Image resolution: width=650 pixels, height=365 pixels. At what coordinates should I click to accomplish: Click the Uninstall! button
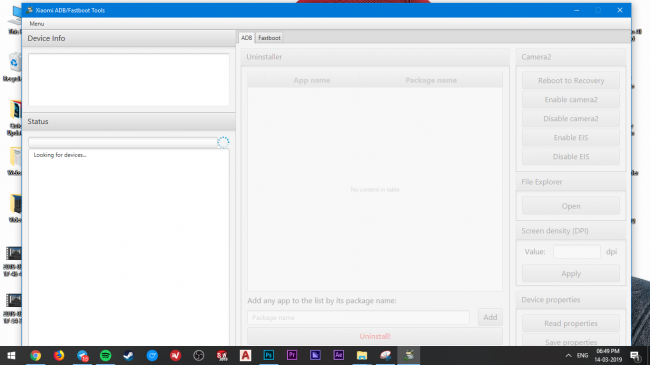point(375,336)
